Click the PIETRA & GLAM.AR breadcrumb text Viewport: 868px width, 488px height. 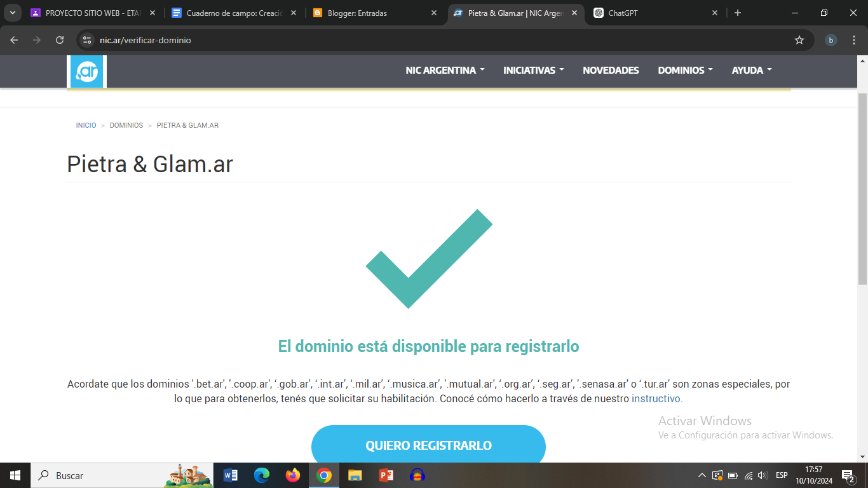click(x=187, y=125)
